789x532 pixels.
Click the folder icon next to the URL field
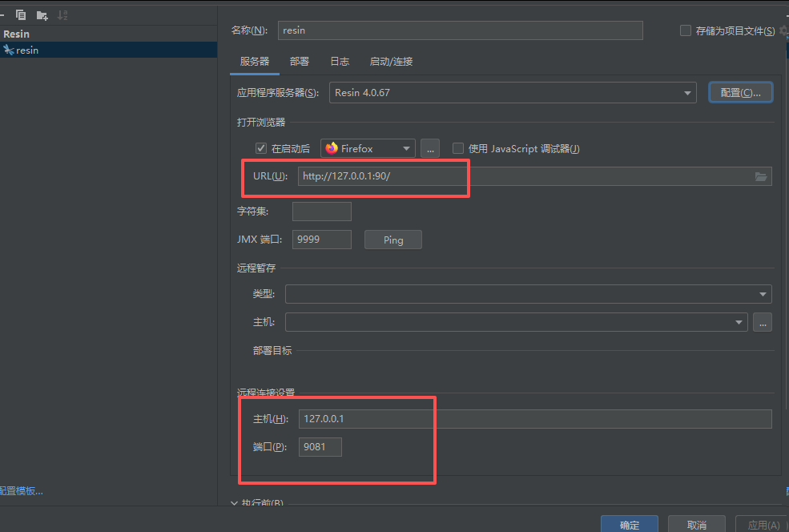[x=760, y=175]
